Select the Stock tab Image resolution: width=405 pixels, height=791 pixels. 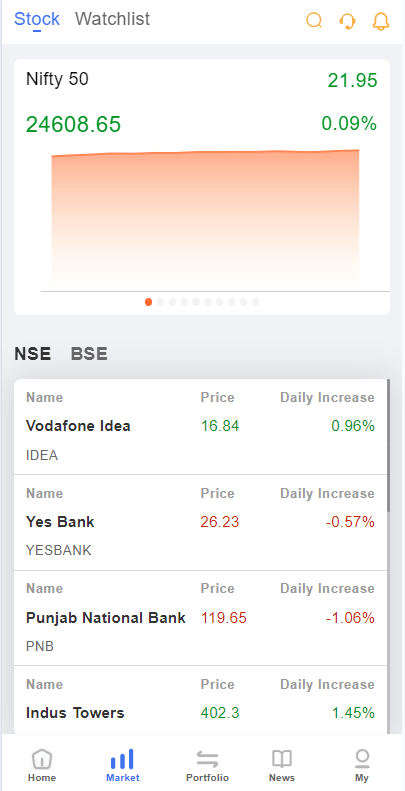[37, 19]
